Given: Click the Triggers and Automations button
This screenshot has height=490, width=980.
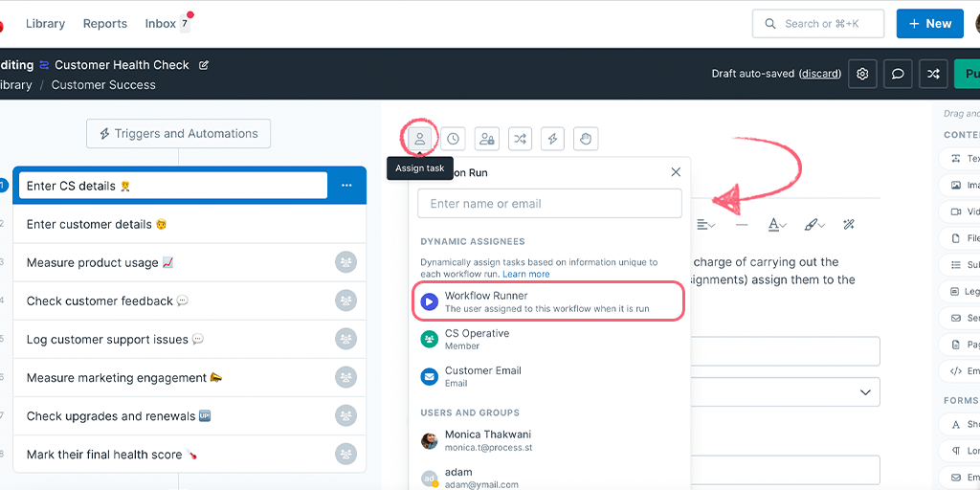Looking at the screenshot, I should (179, 134).
